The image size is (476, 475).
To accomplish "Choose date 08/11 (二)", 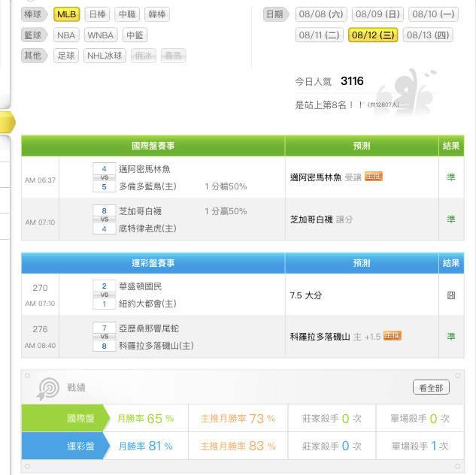I will coord(319,35).
